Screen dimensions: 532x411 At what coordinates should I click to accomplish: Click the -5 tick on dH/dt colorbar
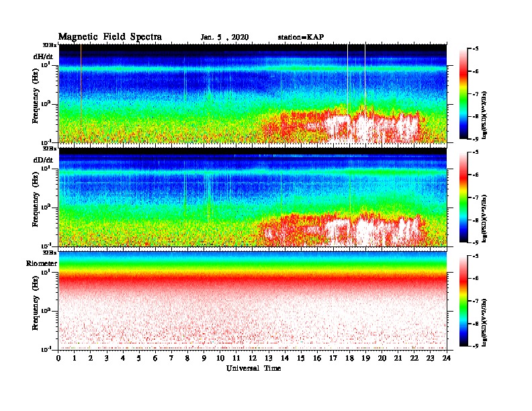[x=475, y=49]
